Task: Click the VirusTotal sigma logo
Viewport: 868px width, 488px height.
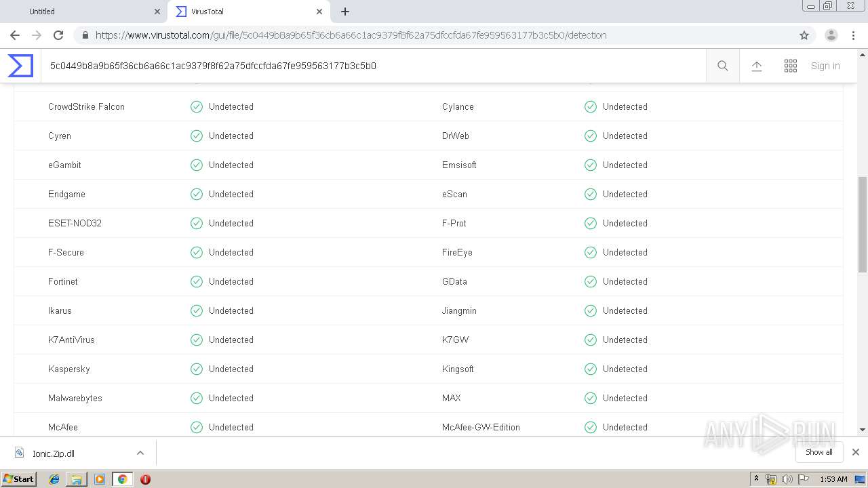Action: click(x=20, y=66)
